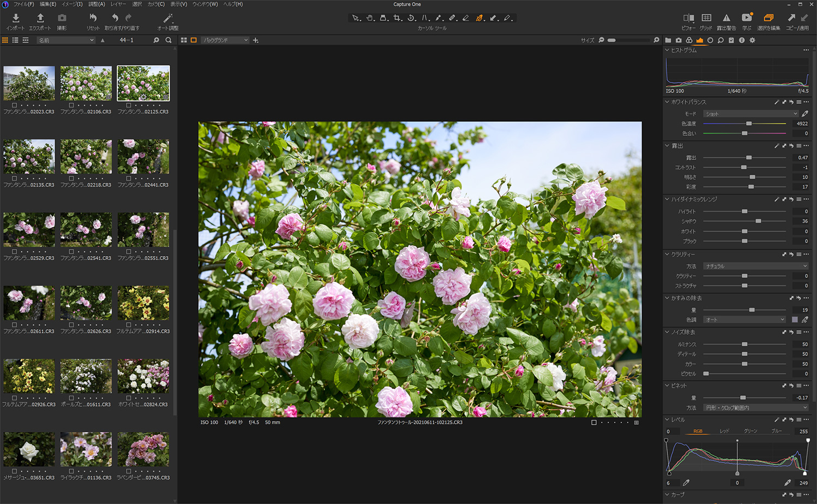The width and height of the screenshot is (817, 504).
Task: Switch levels to the レッド channel
Action: (724, 431)
